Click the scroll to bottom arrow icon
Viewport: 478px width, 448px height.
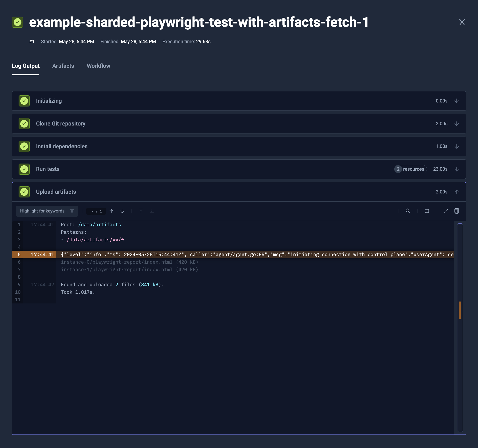click(152, 211)
